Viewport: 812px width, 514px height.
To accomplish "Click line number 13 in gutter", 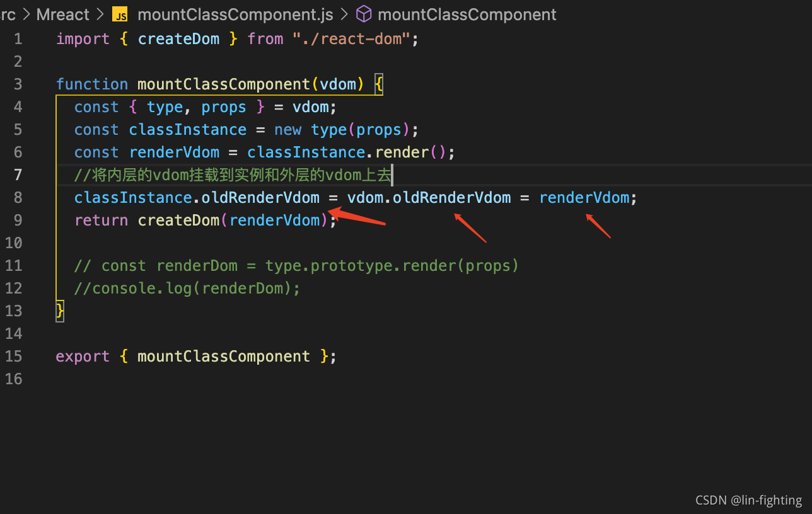I will [x=13, y=311].
